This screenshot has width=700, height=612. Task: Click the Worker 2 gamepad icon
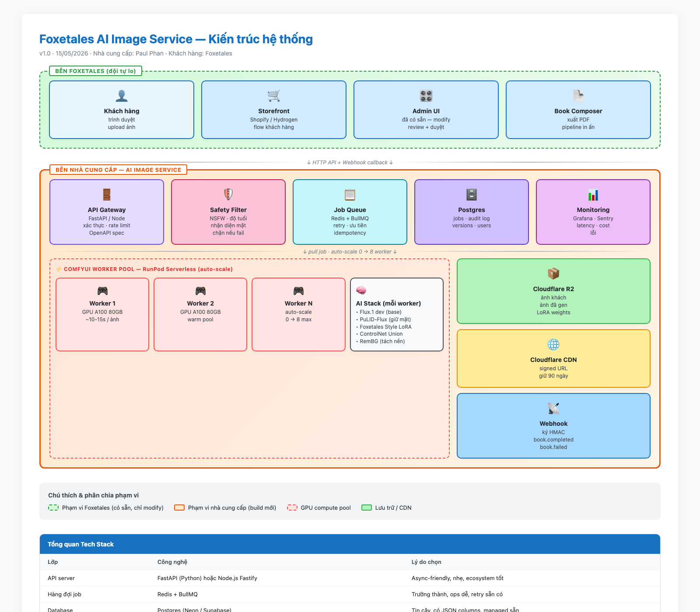pos(200,291)
